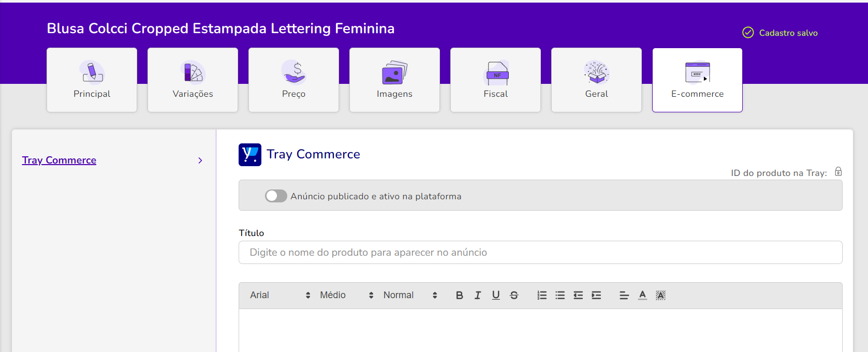Select the E-commerce tab
Viewport: 868px width, 352px height.
pos(697,80)
